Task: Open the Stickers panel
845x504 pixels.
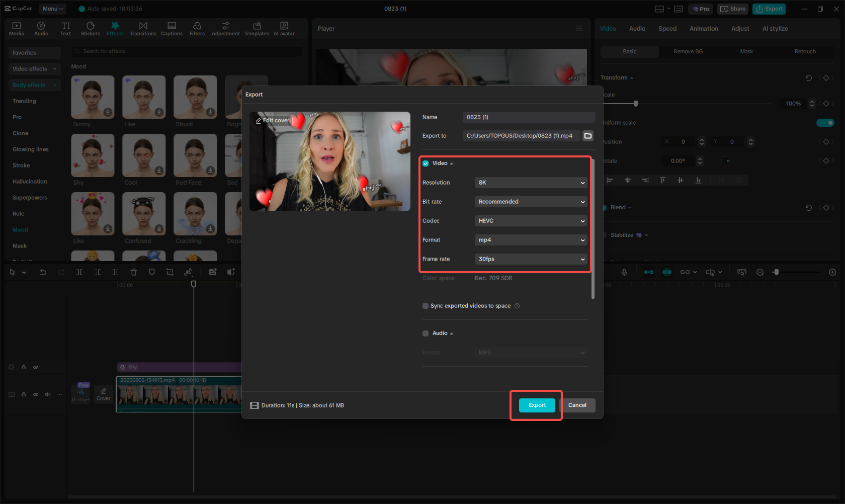Action: click(91, 28)
